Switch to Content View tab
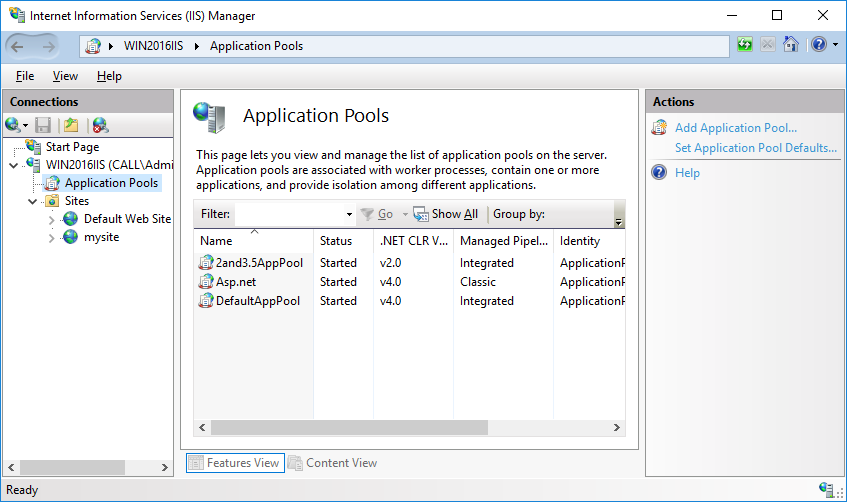Screen dimensions: 847x502 coord(333,463)
